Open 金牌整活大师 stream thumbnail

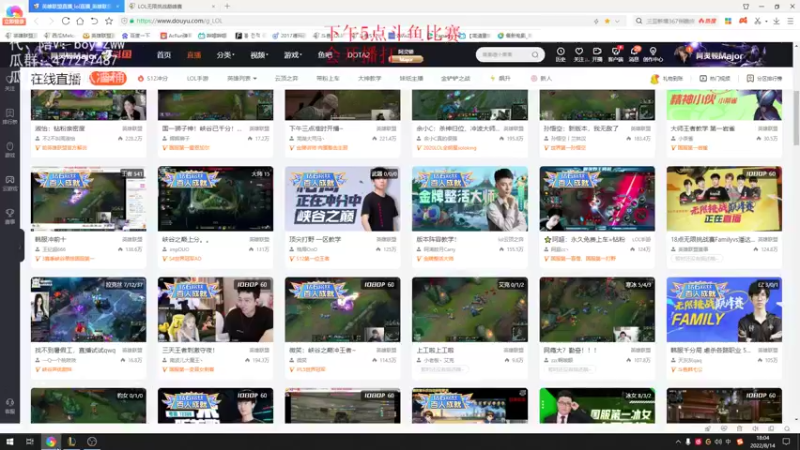point(470,198)
